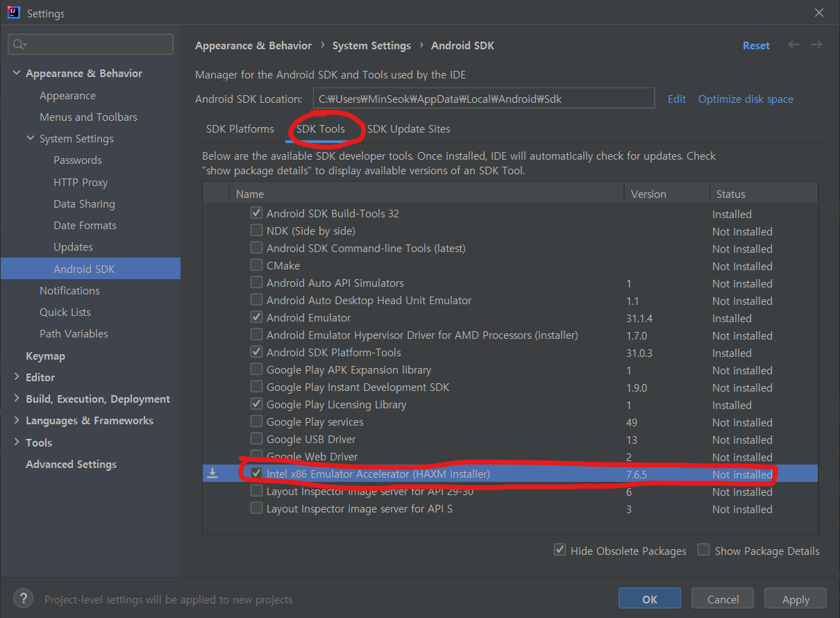Open Menus and Toolbars settings
The width and height of the screenshot is (840, 618).
(88, 117)
